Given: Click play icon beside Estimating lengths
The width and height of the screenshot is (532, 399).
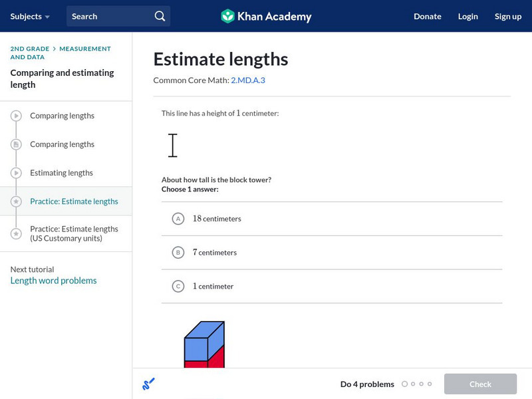Looking at the screenshot, I should pyautogui.click(x=17, y=173).
